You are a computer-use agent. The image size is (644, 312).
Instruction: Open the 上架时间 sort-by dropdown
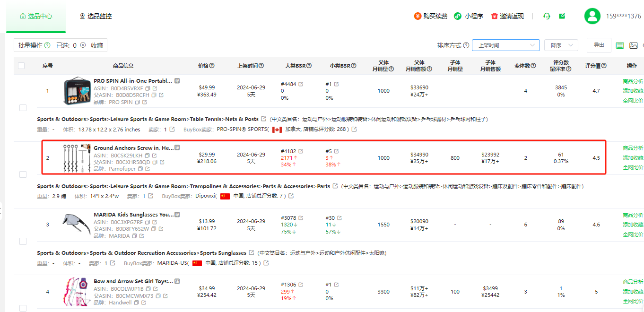(x=506, y=45)
